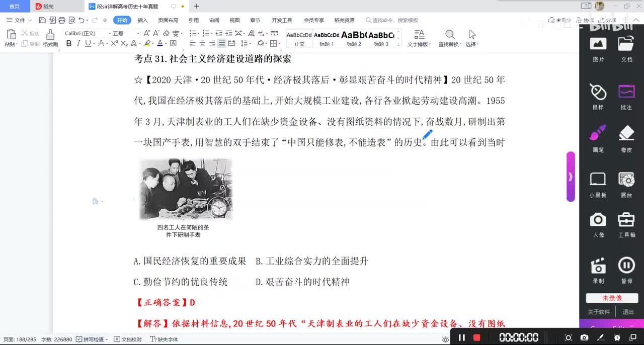Click the Paste clipboard icon

[x=11, y=35]
